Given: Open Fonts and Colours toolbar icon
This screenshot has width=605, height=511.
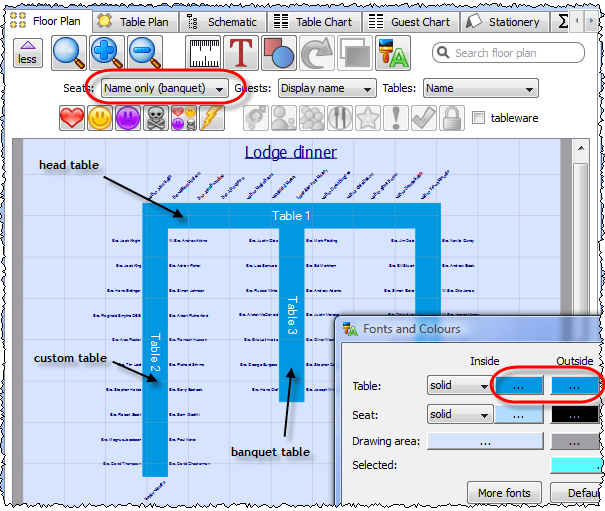Looking at the screenshot, I should 393,53.
